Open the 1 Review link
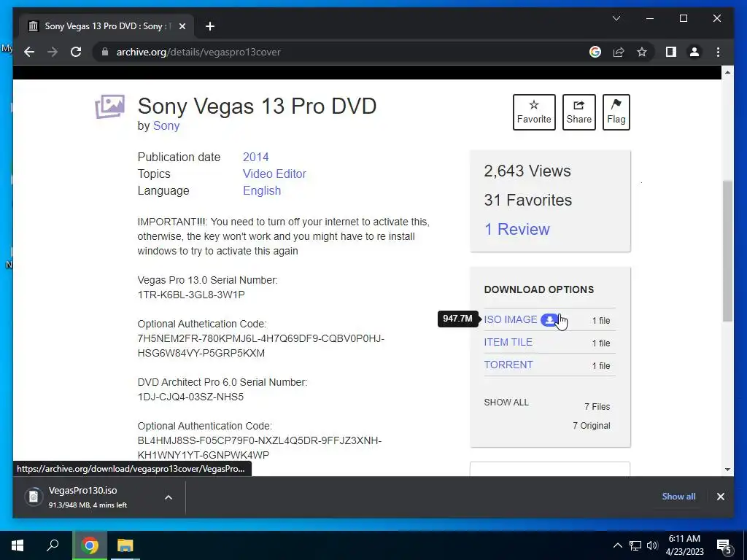 tap(517, 229)
